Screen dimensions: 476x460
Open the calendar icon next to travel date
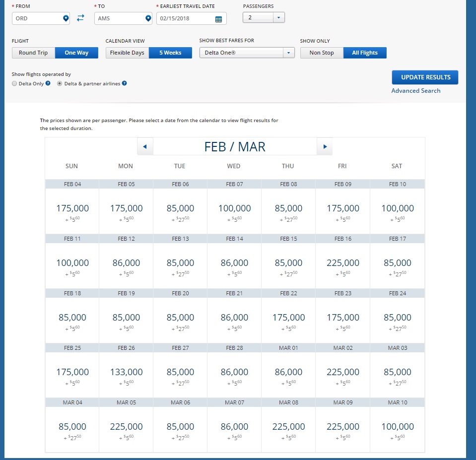(218, 18)
